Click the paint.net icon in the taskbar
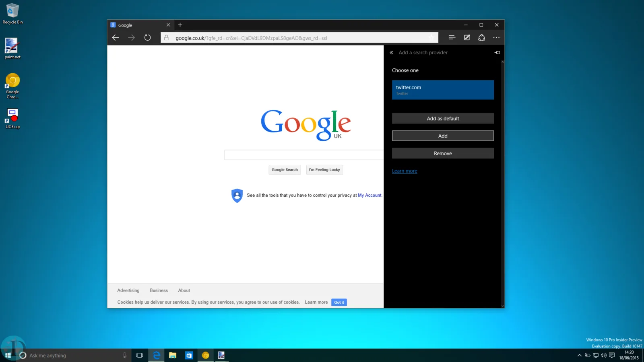Screen dimensions: 644x362 pyautogui.click(x=221, y=355)
